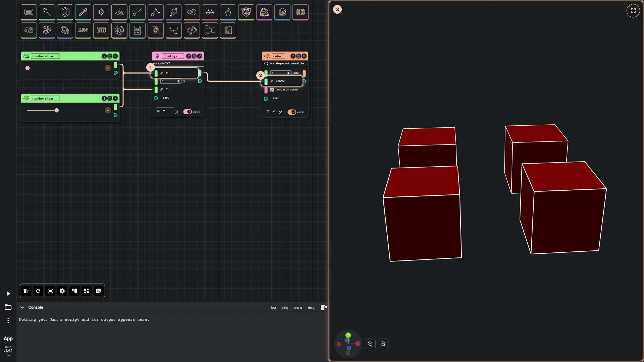Viewport: 644px width, 362px height.
Task: Filter console by info
Action: click(x=285, y=307)
